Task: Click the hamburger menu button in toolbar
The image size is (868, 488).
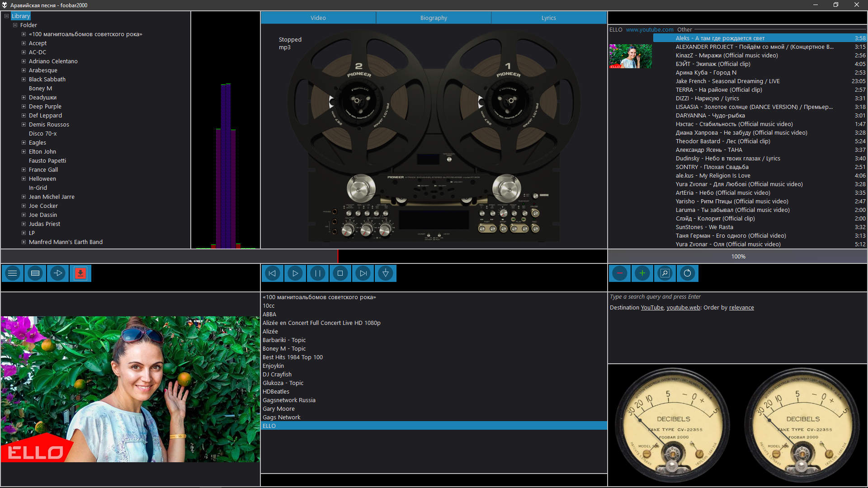Action: pyautogui.click(x=13, y=273)
